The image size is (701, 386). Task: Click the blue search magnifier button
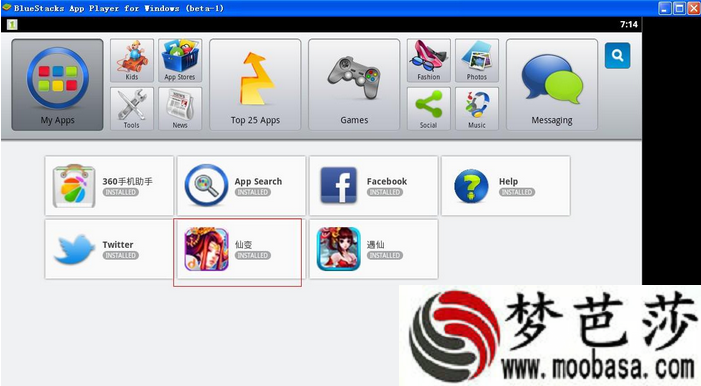tap(617, 55)
